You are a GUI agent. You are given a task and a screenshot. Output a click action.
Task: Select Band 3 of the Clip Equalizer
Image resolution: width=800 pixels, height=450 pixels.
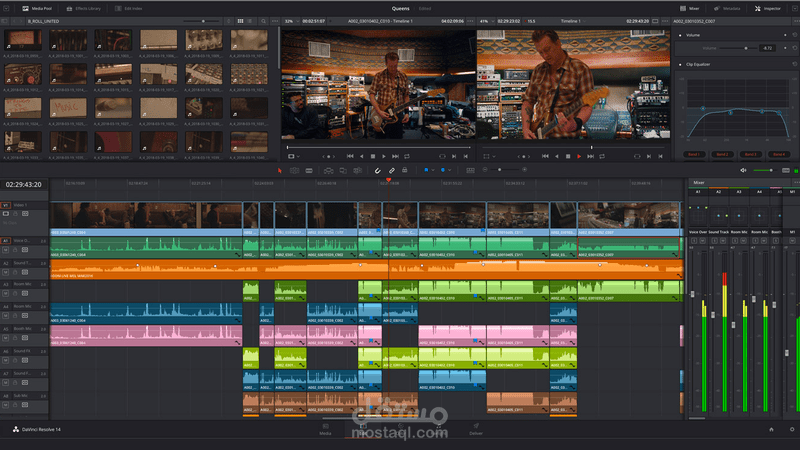click(750, 154)
